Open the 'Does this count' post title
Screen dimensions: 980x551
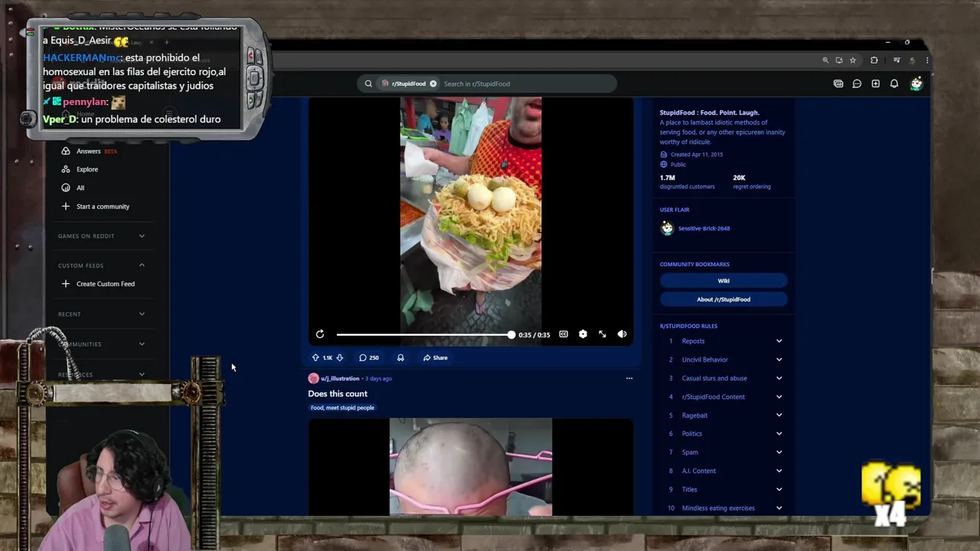pyautogui.click(x=338, y=393)
